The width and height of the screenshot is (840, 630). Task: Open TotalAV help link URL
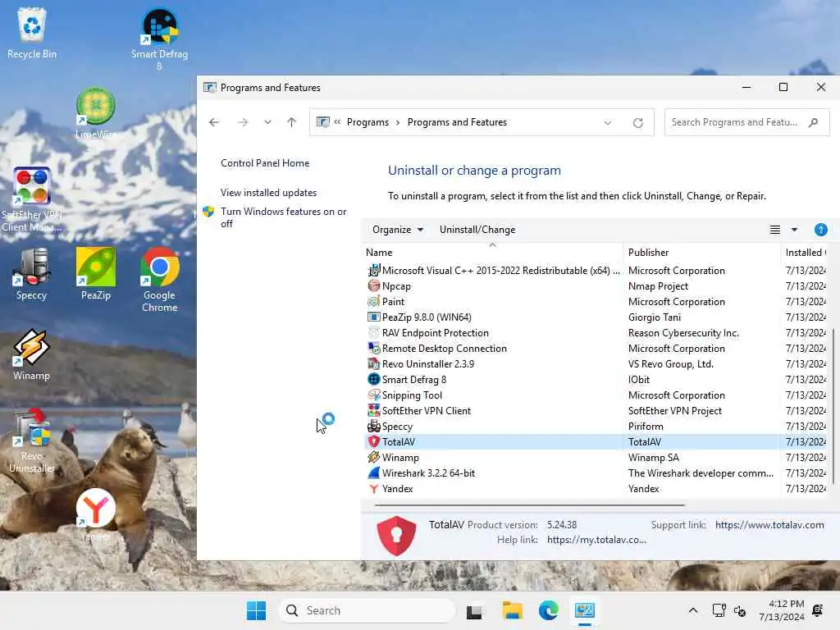click(x=596, y=540)
